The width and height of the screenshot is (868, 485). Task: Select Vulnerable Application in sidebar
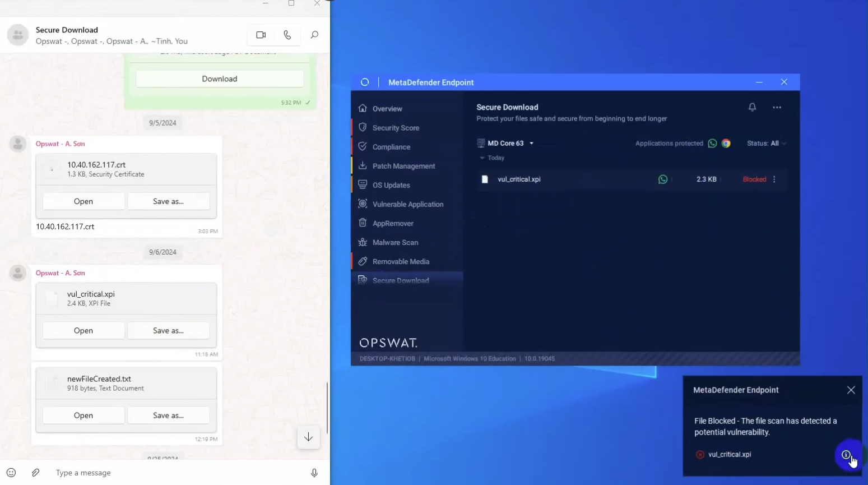[407, 204]
